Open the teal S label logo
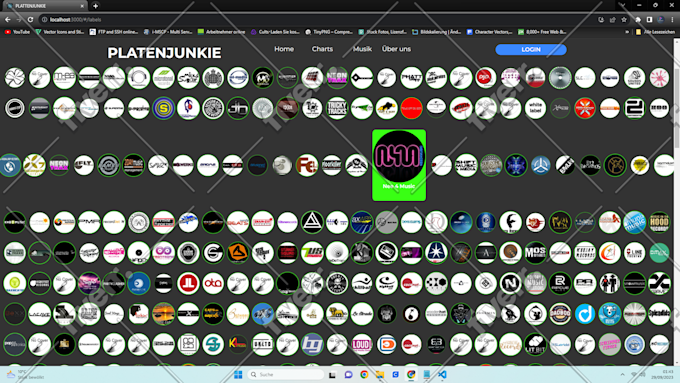Screen dimensions: 680x383 (x=213, y=344)
